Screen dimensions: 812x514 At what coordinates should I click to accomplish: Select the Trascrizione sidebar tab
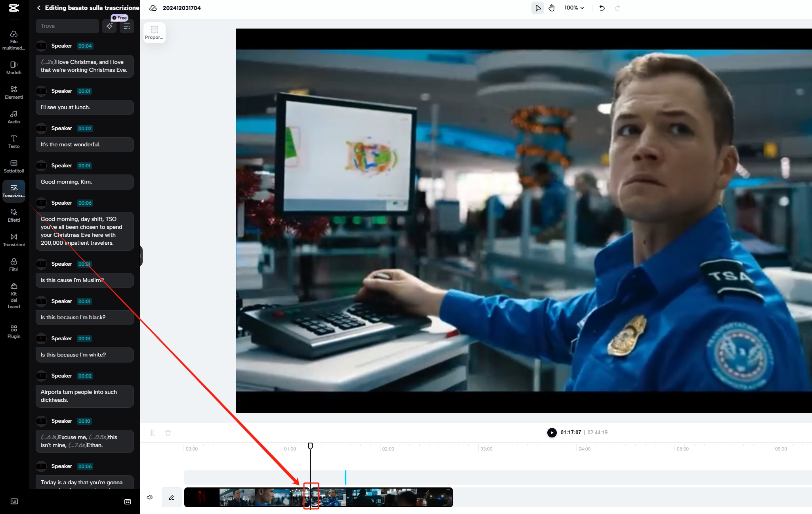[14, 191]
